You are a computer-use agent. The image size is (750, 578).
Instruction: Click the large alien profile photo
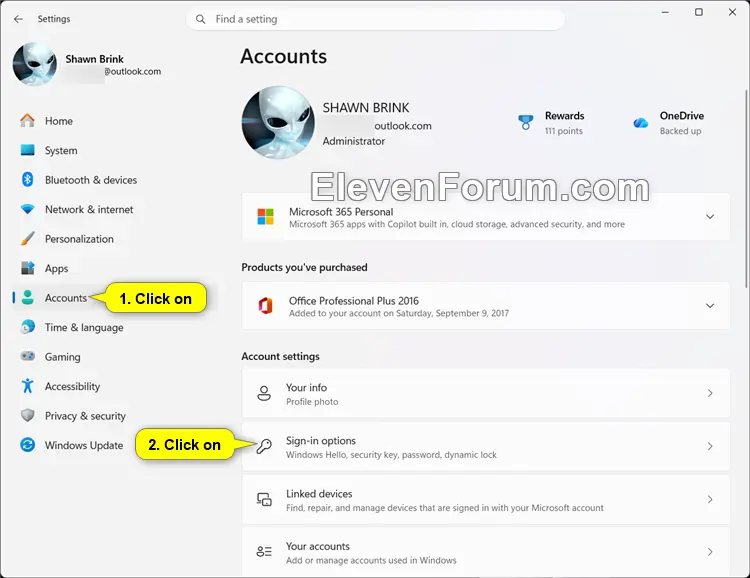point(278,122)
